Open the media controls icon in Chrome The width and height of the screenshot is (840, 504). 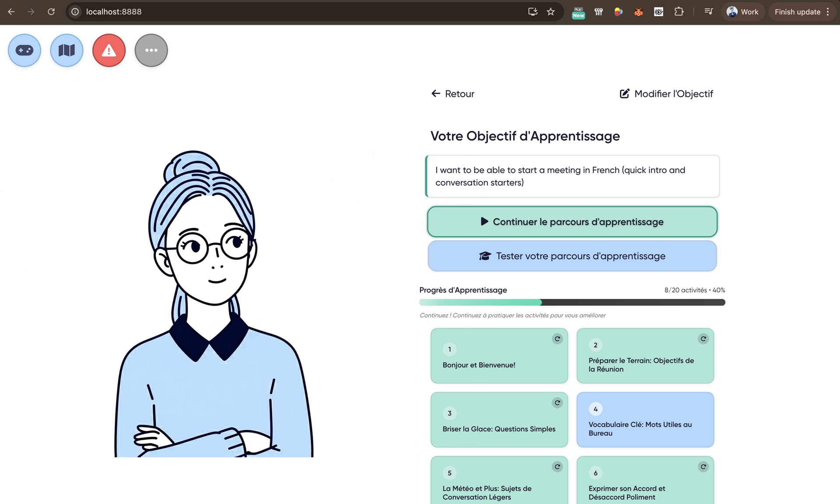pos(708,12)
